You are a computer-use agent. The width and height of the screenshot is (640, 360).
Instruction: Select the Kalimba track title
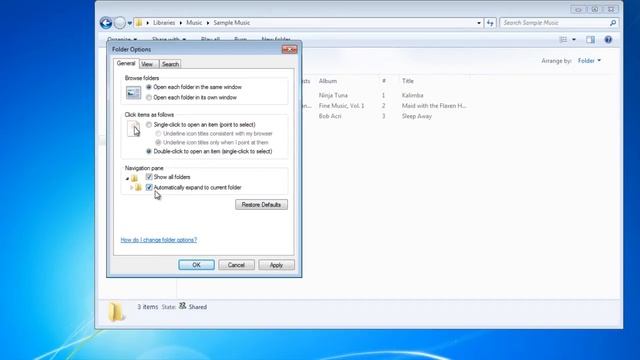pyautogui.click(x=413, y=95)
